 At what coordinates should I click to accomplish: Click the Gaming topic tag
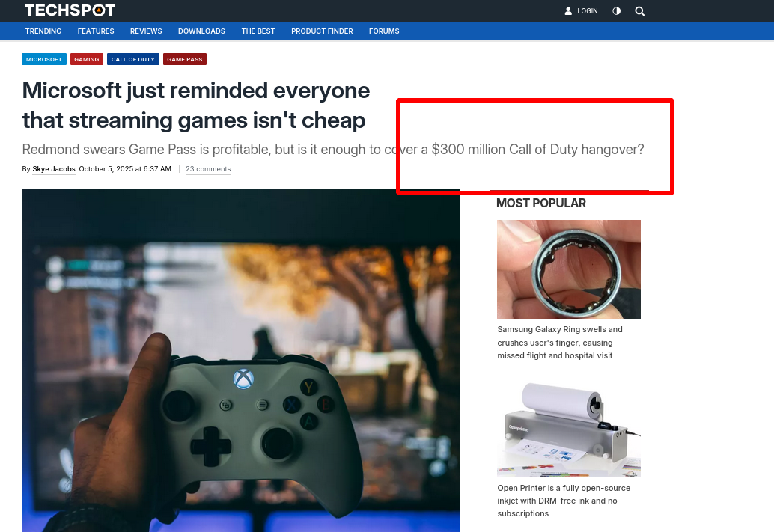coord(87,59)
